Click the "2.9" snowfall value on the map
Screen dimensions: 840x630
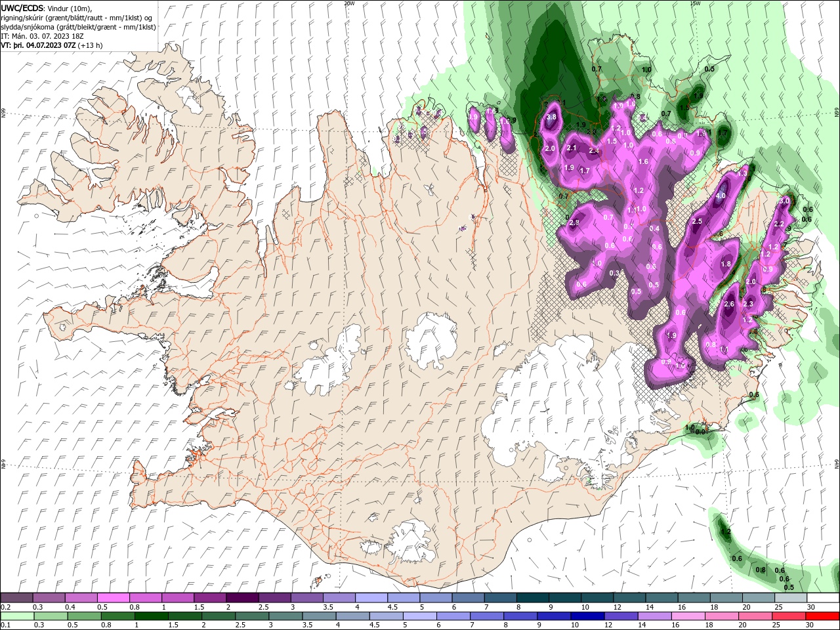point(574,223)
